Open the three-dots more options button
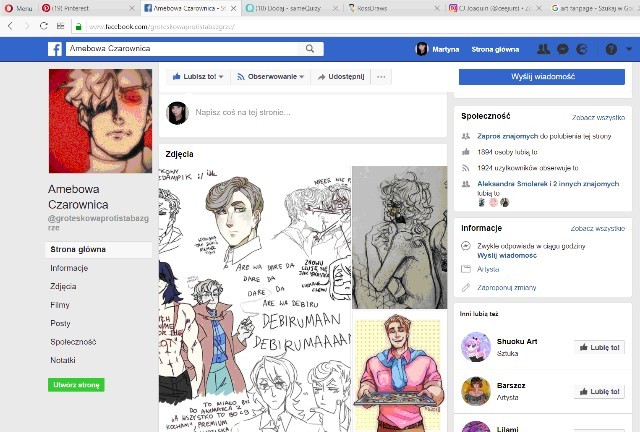640x432 pixels. point(380,77)
